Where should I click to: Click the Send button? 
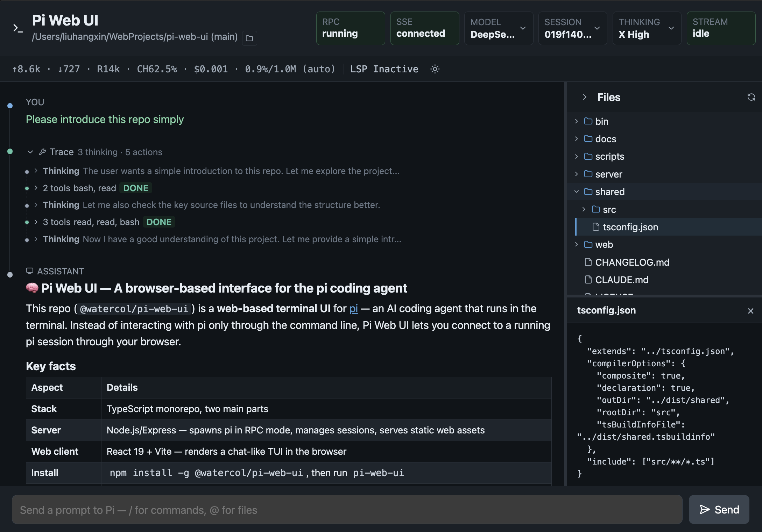pyautogui.click(x=719, y=510)
